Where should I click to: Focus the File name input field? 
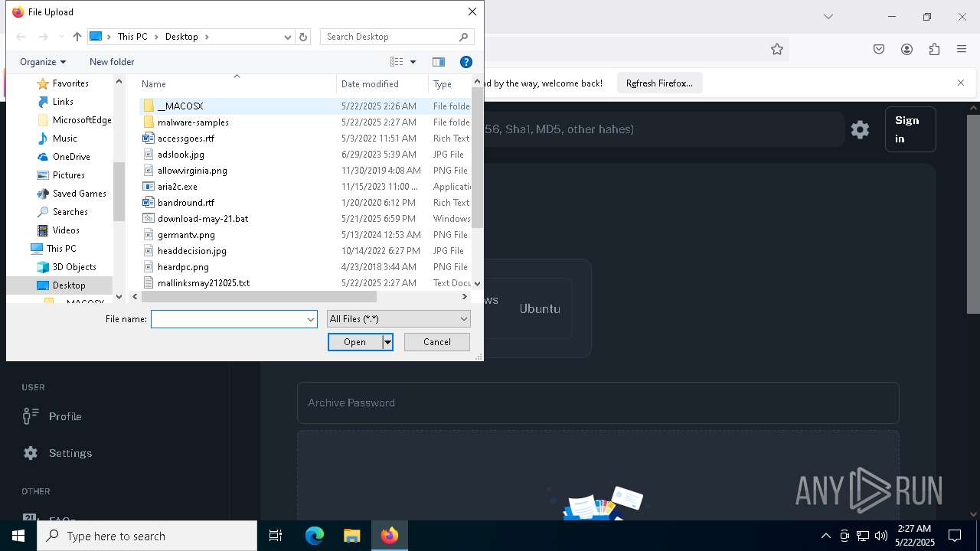coord(228,319)
